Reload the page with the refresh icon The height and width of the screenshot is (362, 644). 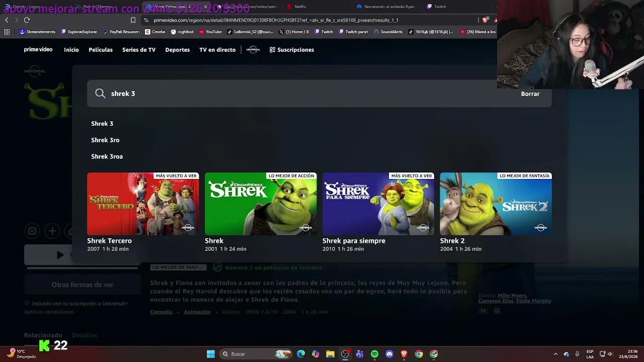coord(27,20)
